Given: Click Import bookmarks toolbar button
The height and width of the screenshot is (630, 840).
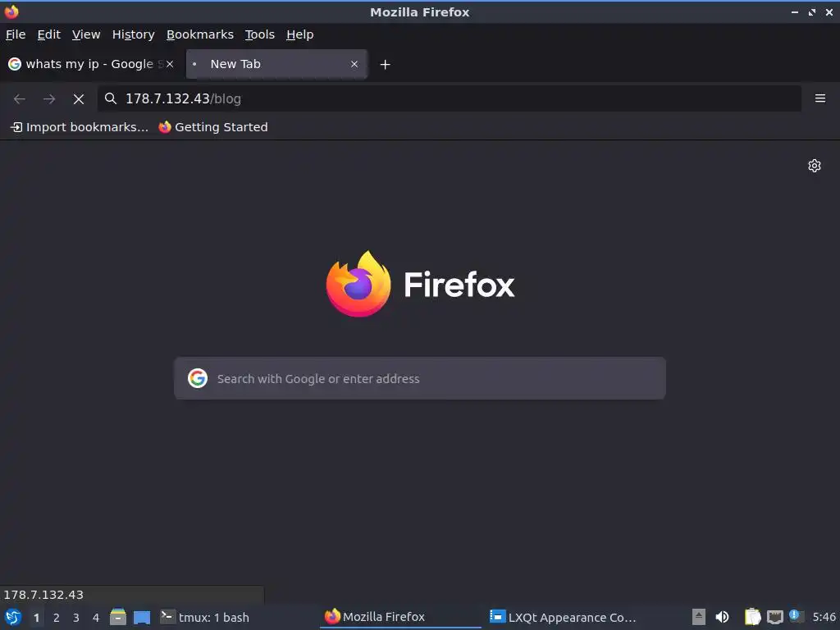Looking at the screenshot, I should tap(80, 127).
